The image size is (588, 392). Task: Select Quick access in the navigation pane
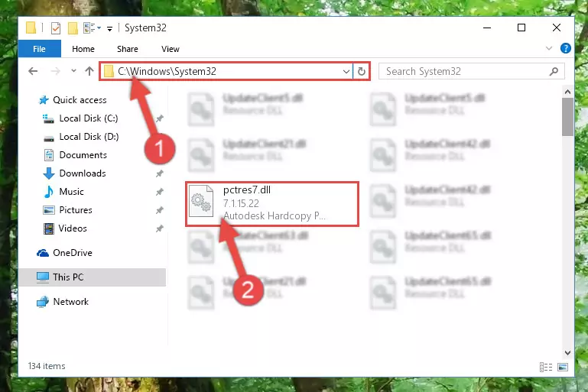pos(80,100)
